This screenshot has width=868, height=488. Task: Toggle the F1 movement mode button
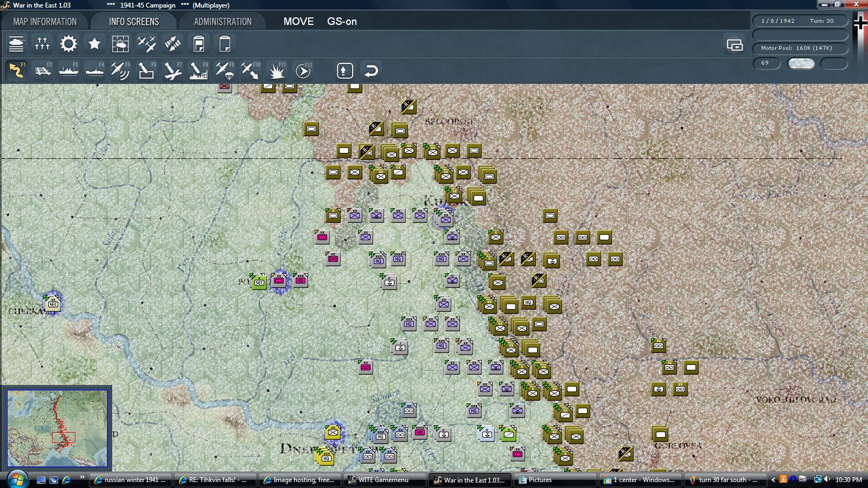click(16, 69)
